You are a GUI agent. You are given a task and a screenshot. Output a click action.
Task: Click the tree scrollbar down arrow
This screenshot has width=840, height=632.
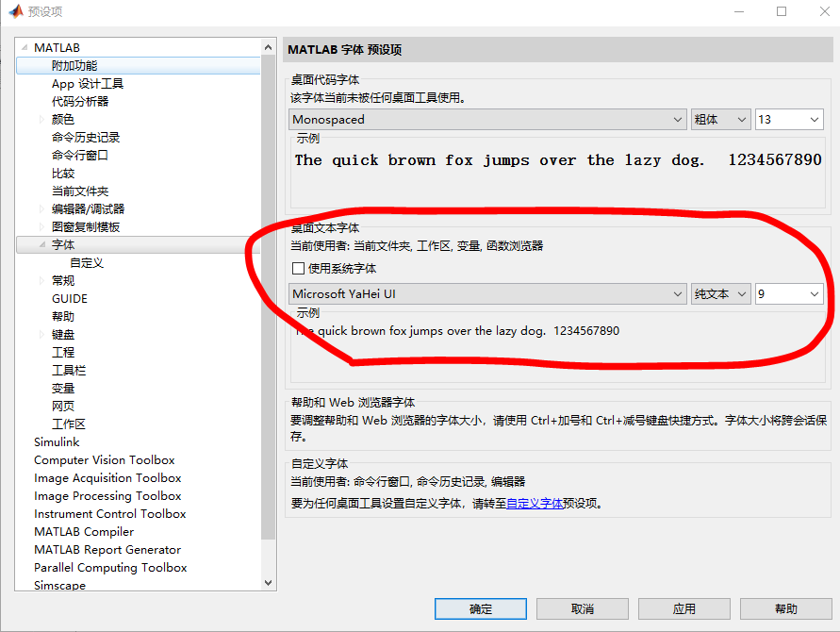(x=269, y=582)
